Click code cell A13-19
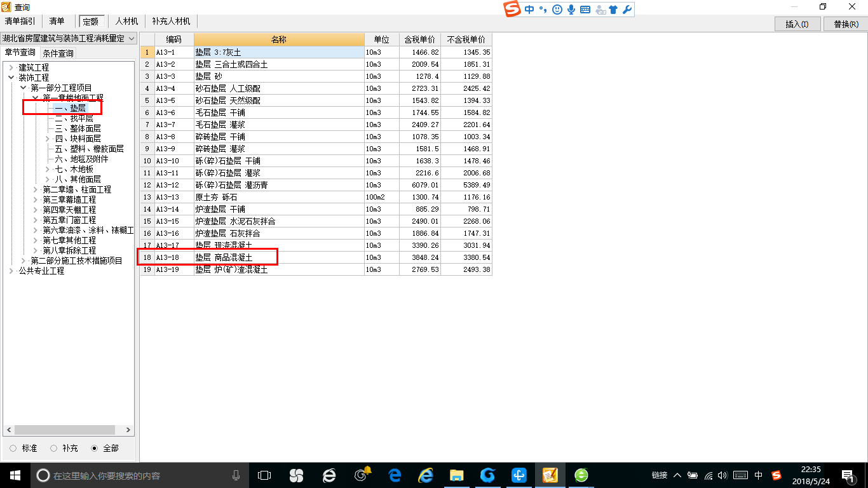Viewport: 868px width, 488px height. [x=174, y=269]
